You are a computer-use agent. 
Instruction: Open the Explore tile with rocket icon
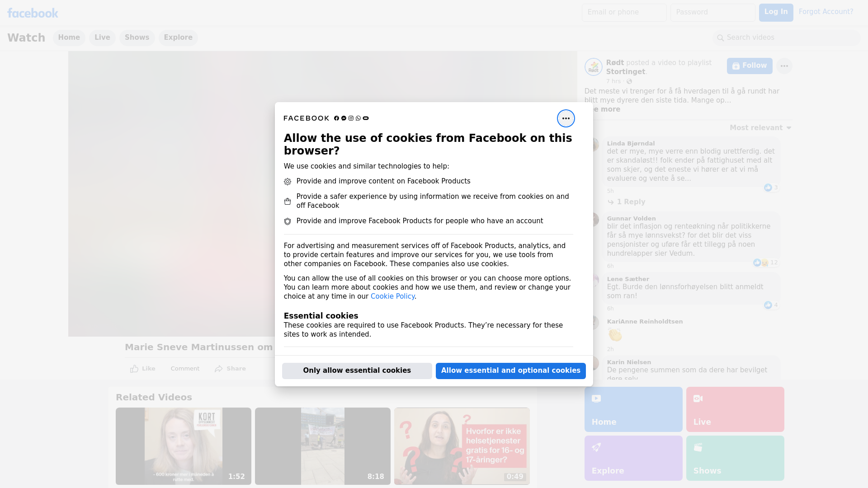tap(633, 458)
